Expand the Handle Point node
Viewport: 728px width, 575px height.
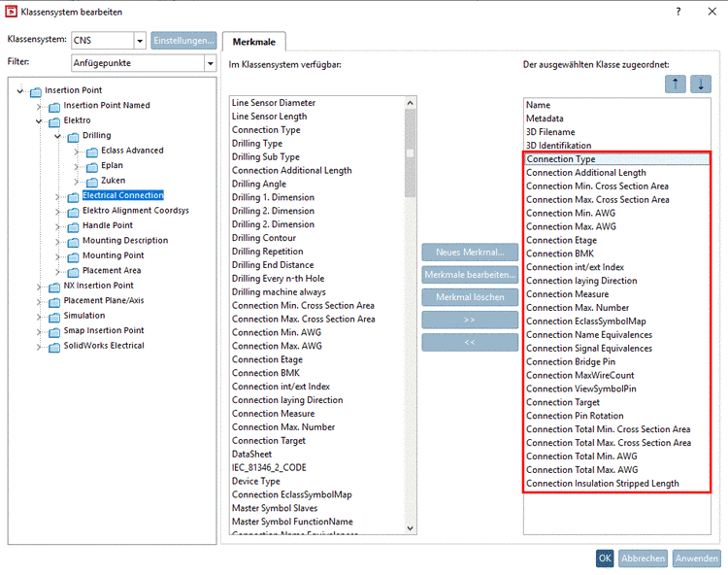(57, 227)
